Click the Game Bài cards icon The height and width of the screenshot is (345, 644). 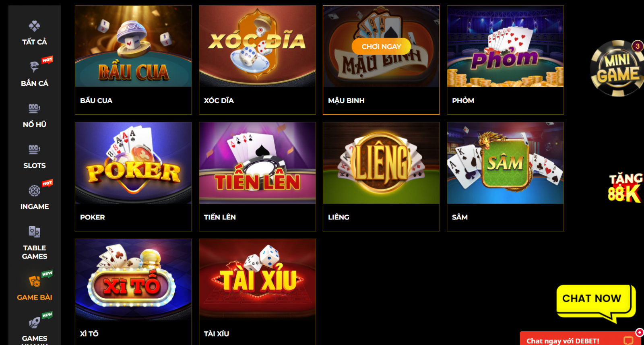(x=35, y=281)
